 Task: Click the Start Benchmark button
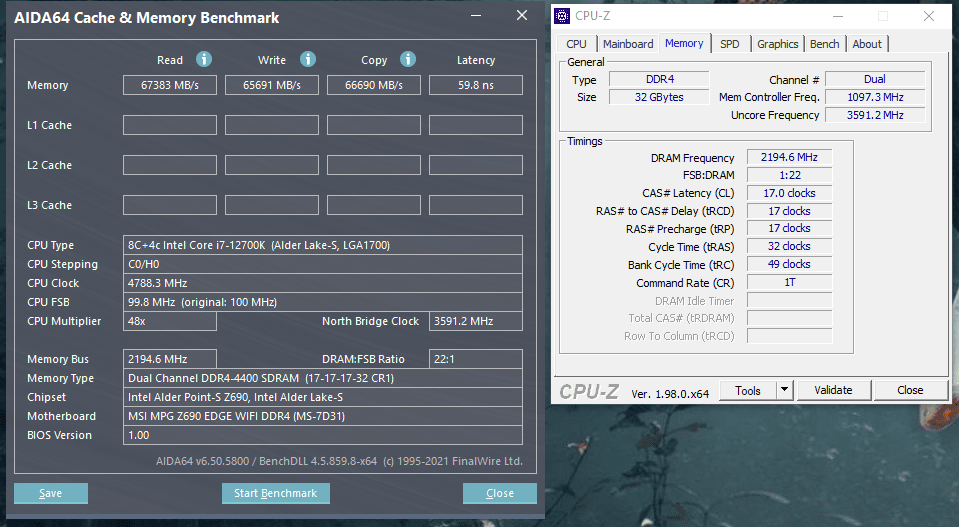tap(276, 493)
